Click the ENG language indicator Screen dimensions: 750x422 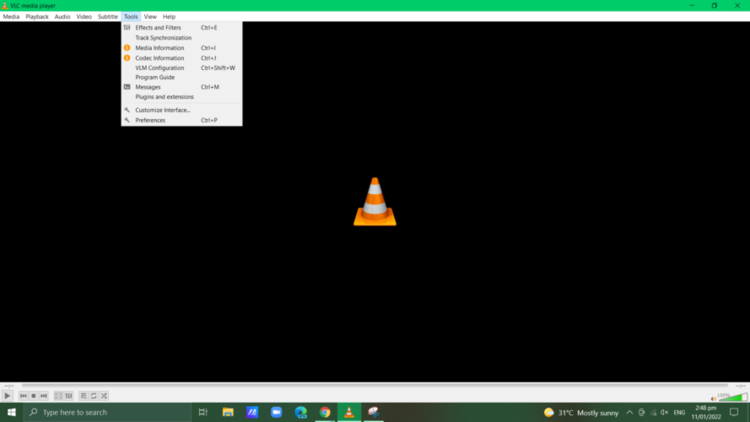679,412
